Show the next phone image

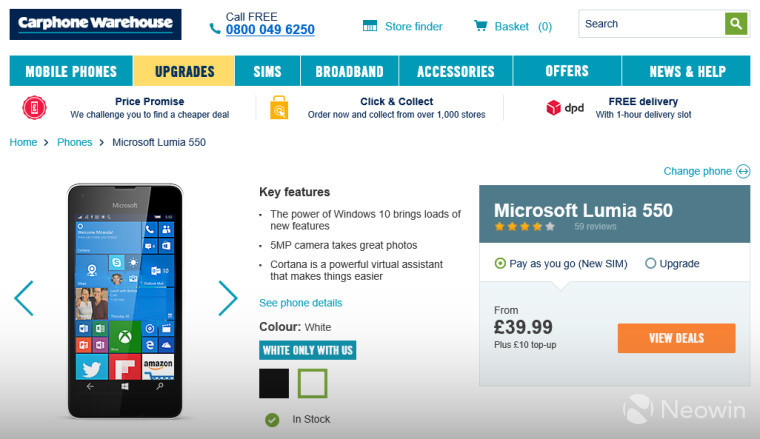coord(228,298)
